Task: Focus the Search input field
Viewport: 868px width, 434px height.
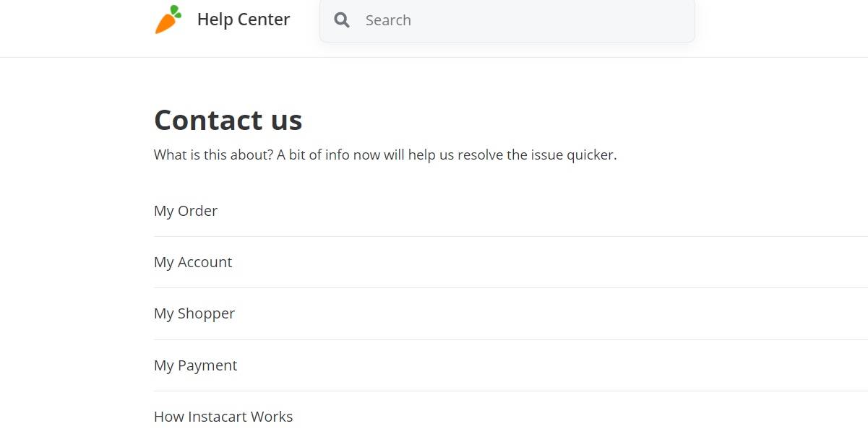Action: pos(520,20)
